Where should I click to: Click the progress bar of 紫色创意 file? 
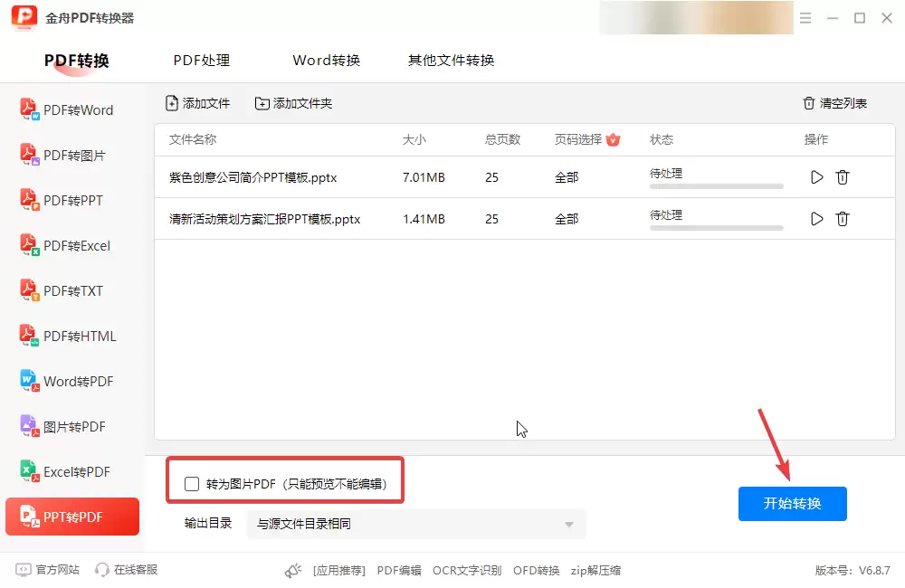[716, 185]
